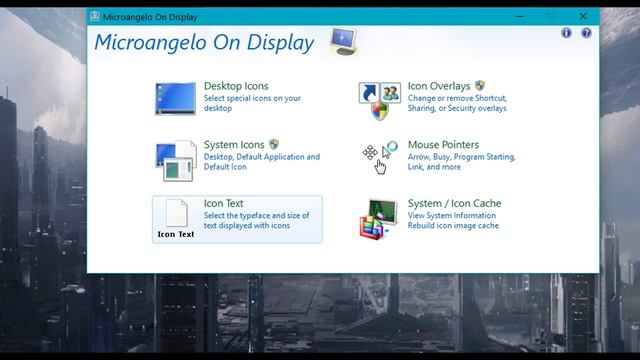The image size is (640, 360).
Task: Click 'Rebuild icon image cache' text
Action: point(453,226)
